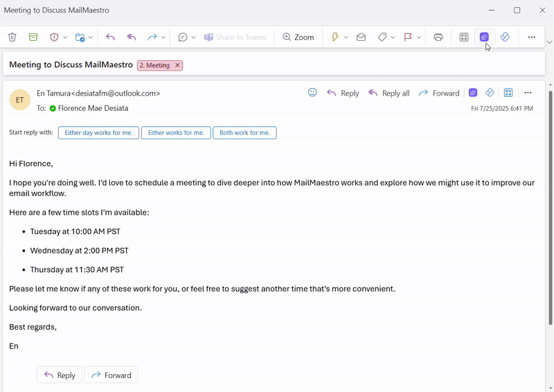Mark as read/unread with the envelope icon
This screenshot has height=392, width=554.
(361, 37)
